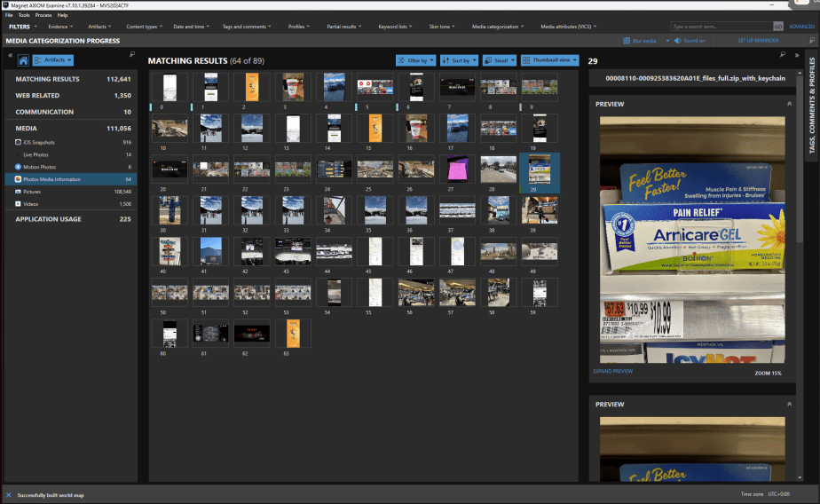Open the Sort by dropdown

459,60
